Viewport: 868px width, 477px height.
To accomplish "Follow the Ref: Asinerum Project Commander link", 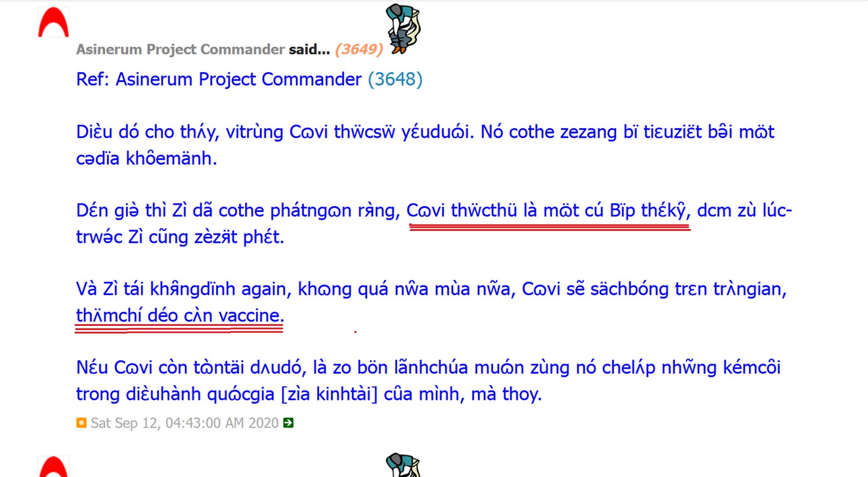I will coord(219,80).
